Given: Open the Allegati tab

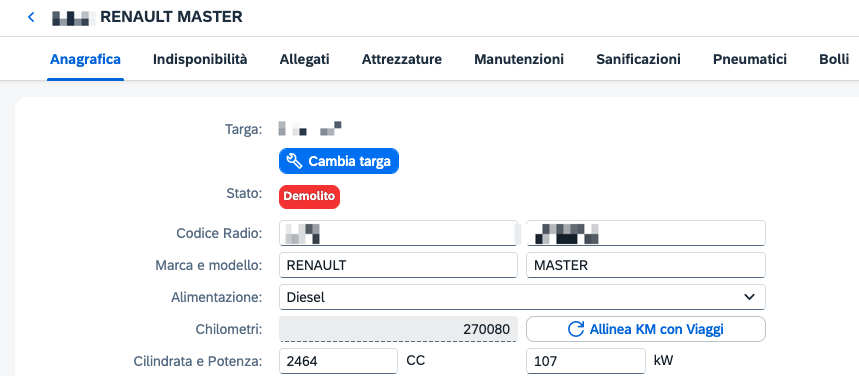Looking at the screenshot, I should point(305,59).
